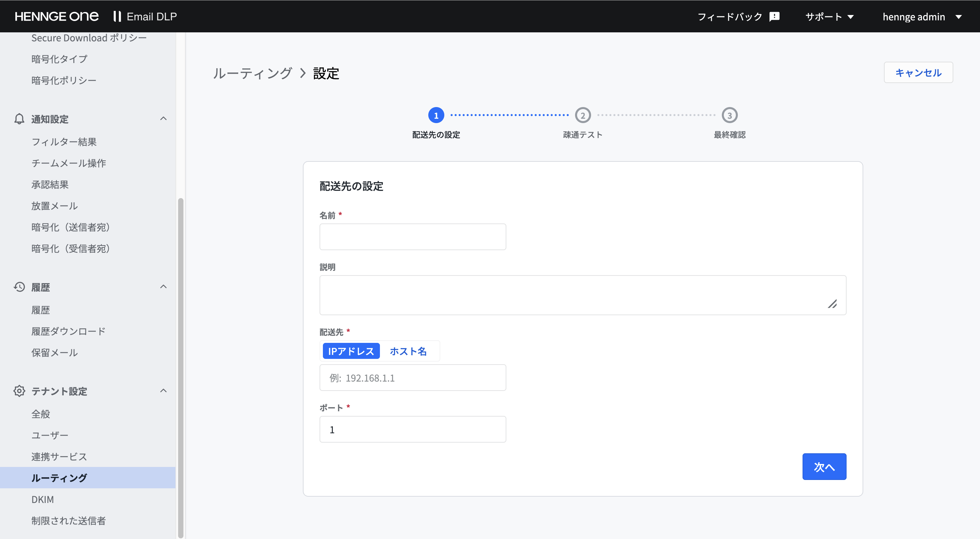The image size is (980, 539).
Task: Open DKIM settings in the sidebar
Action: click(x=43, y=499)
